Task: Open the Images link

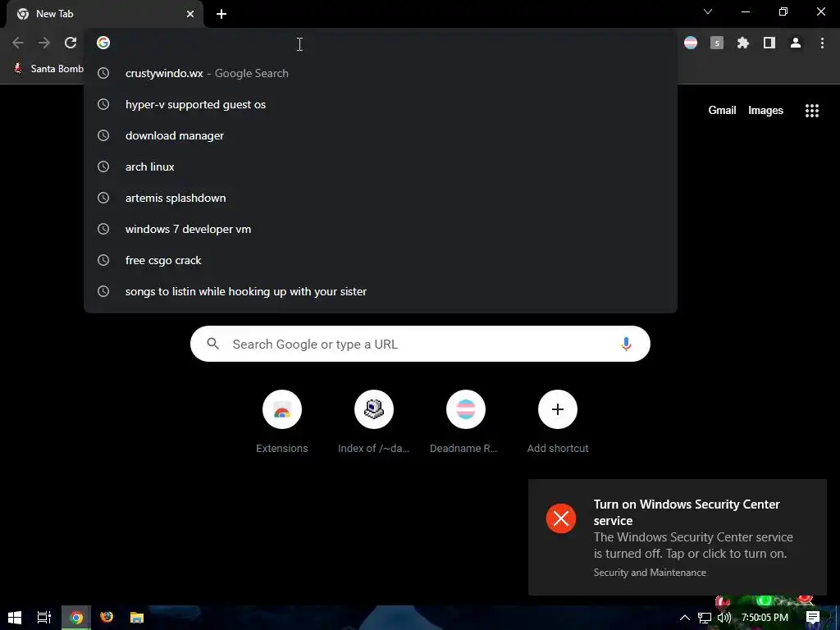Action: 765,111
